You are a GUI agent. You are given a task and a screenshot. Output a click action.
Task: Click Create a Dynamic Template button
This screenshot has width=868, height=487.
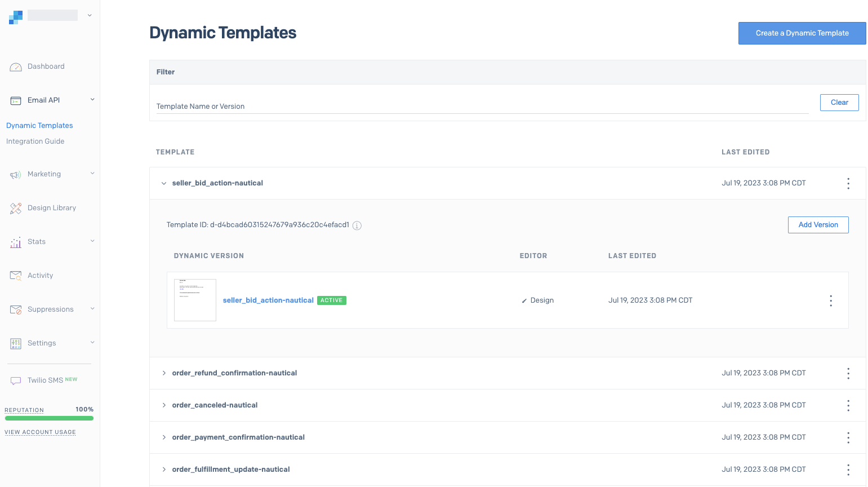tap(802, 33)
